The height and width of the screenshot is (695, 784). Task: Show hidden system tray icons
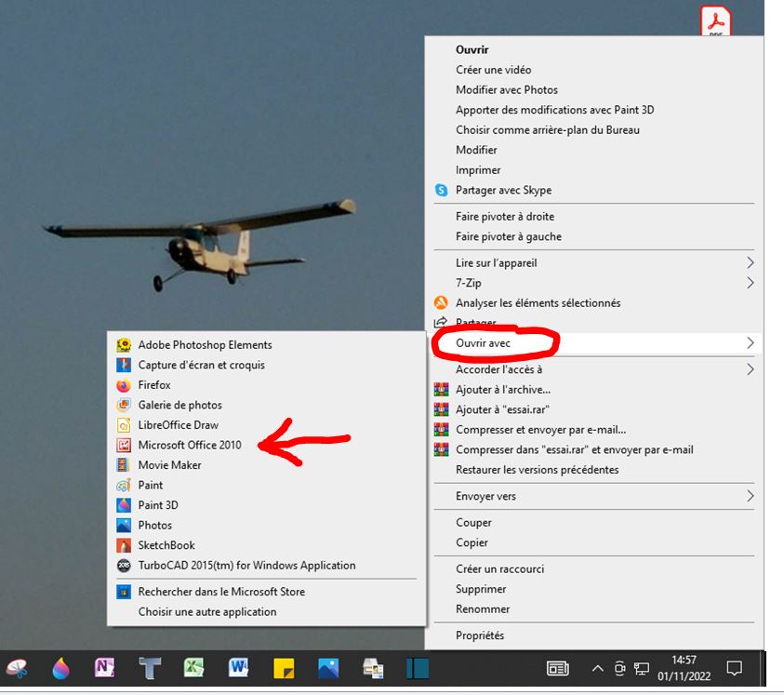click(x=598, y=668)
